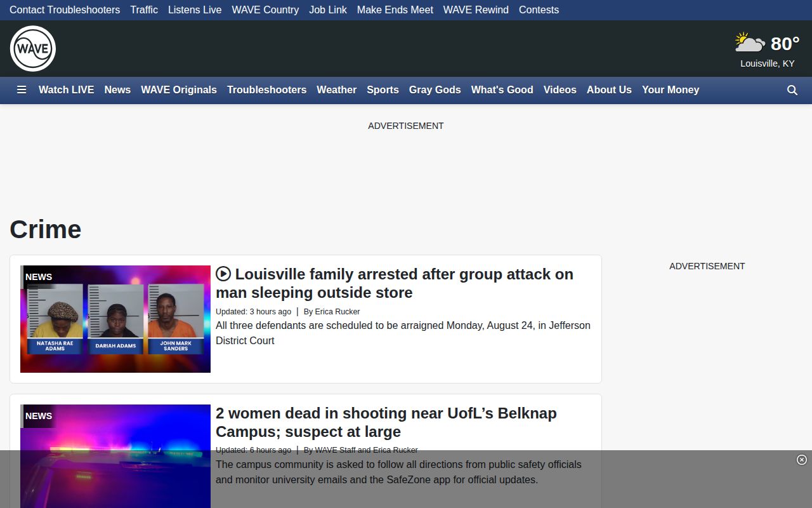Click the campus community SafeZone summary text
Viewport: 812px width, 508px height.
point(398,472)
